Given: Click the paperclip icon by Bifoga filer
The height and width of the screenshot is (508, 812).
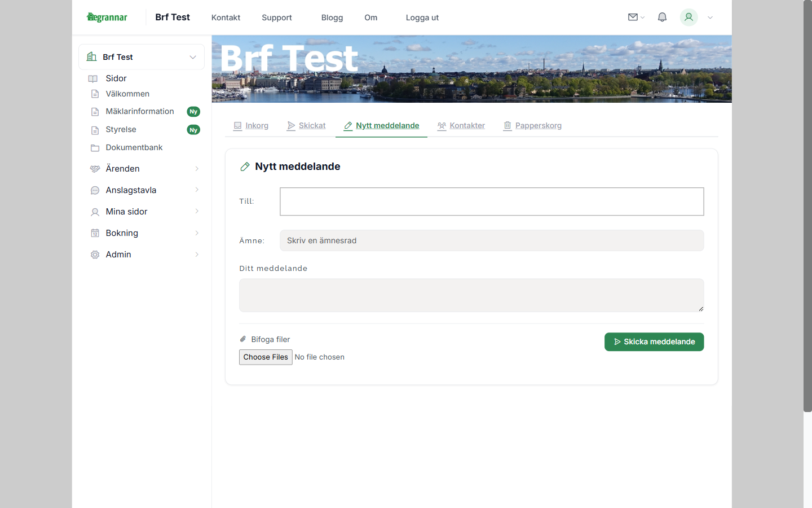Looking at the screenshot, I should coord(243,339).
